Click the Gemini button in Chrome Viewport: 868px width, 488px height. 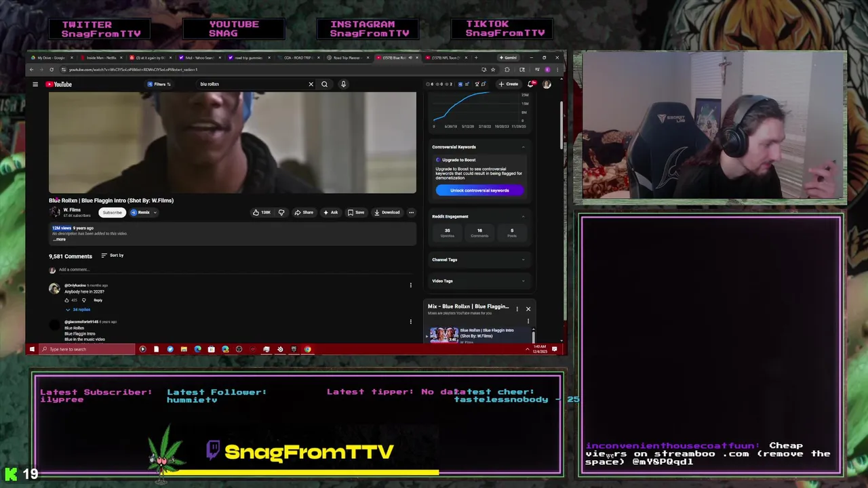pos(507,58)
